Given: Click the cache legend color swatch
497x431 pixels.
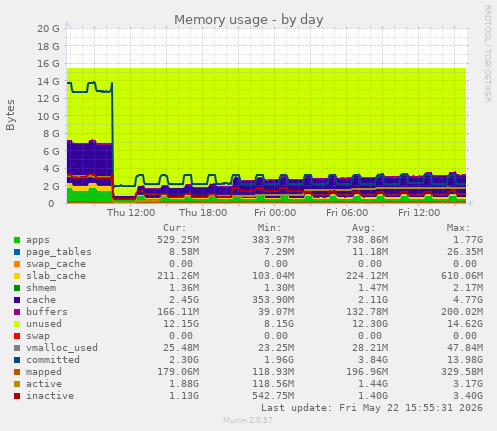Looking at the screenshot, I should (17, 300).
